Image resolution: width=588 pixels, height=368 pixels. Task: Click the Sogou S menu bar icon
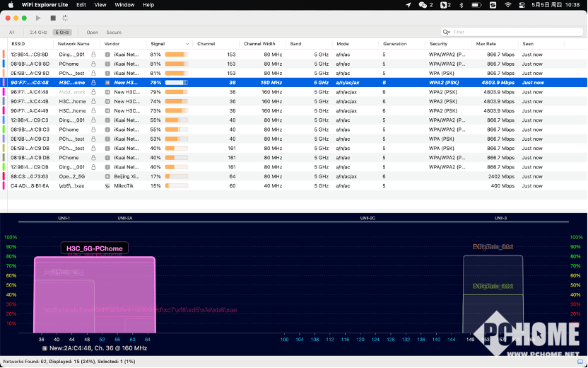coord(493,5)
